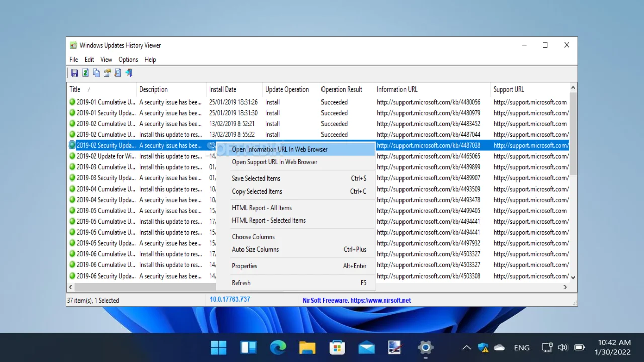This screenshot has width=644, height=362.
Task: Sort by the Install Date column header
Action: pos(234,89)
